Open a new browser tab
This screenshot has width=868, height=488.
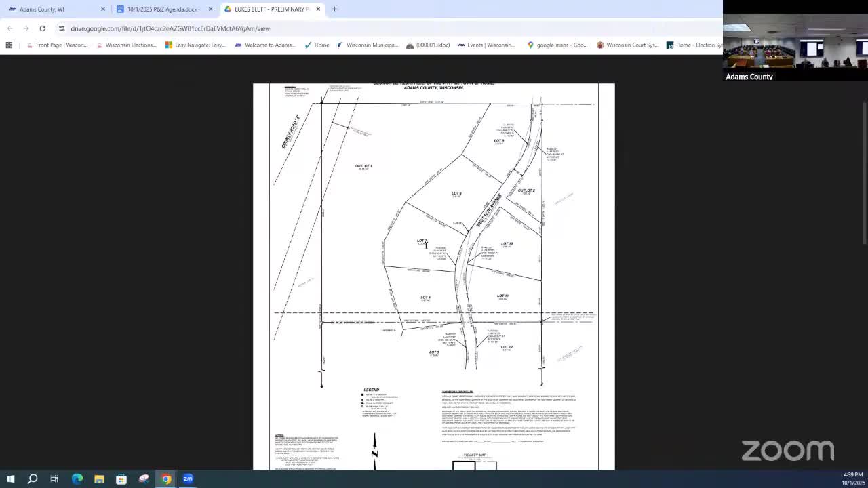point(334,9)
